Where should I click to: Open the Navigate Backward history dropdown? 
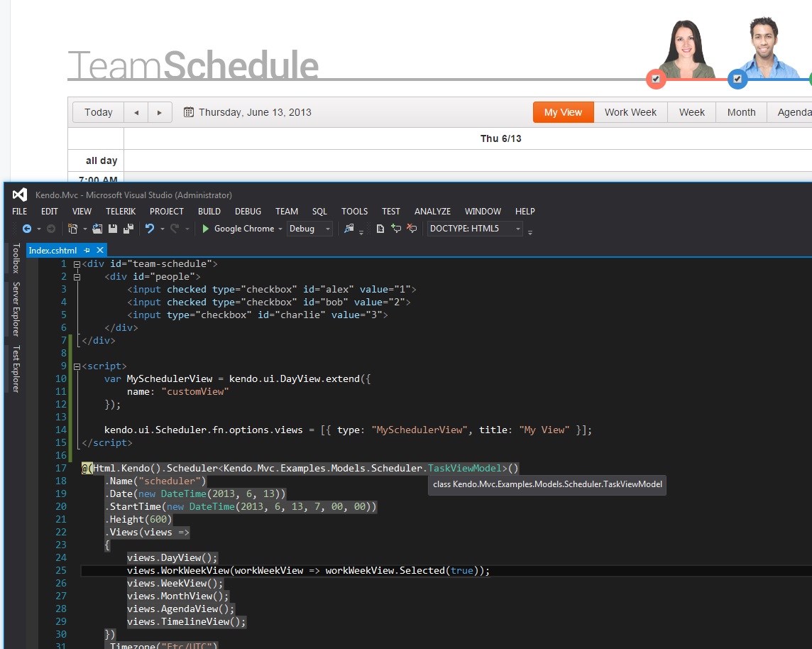pyautogui.click(x=39, y=229)
